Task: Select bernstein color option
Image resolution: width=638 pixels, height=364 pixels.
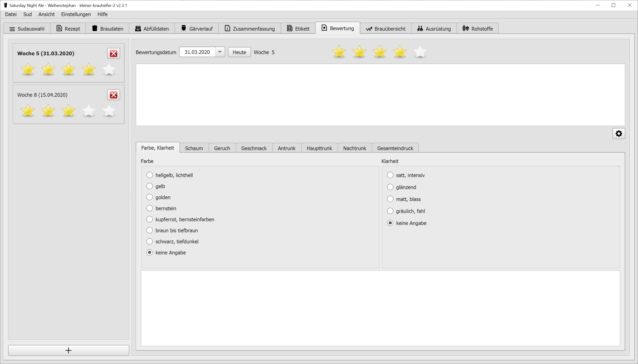Action: [150, 208]
